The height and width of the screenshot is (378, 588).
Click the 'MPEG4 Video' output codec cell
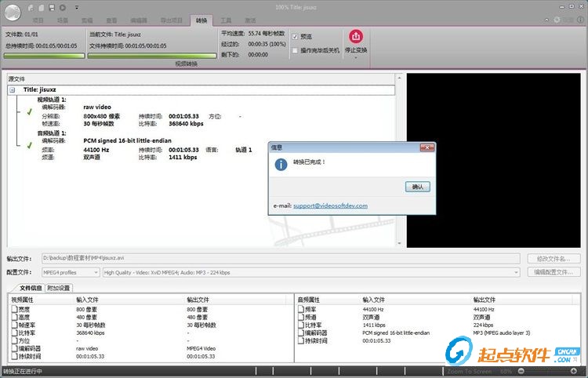pos(201,348)
